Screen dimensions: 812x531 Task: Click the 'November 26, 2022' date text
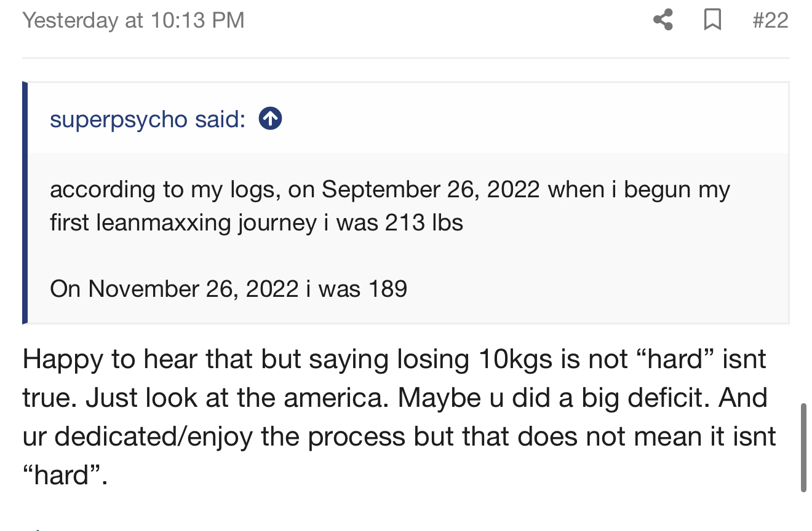click(x=193, y=288)
